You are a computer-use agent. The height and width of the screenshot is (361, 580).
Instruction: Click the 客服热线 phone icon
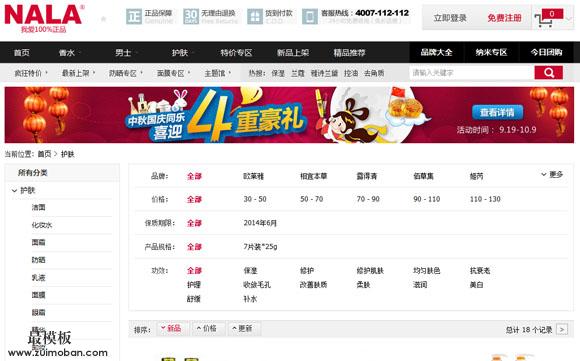point(310,17)
